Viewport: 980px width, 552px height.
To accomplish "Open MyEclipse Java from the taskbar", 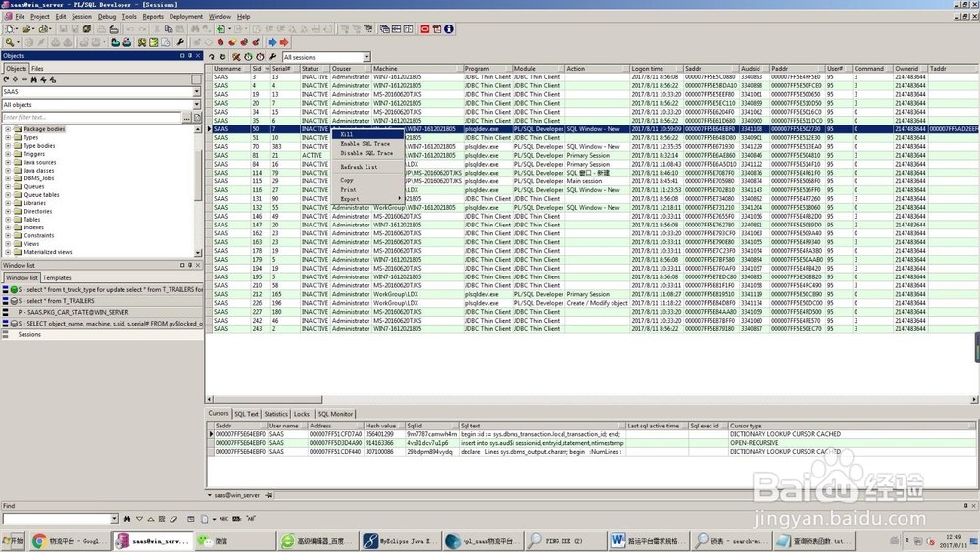I will coord(400,541).
